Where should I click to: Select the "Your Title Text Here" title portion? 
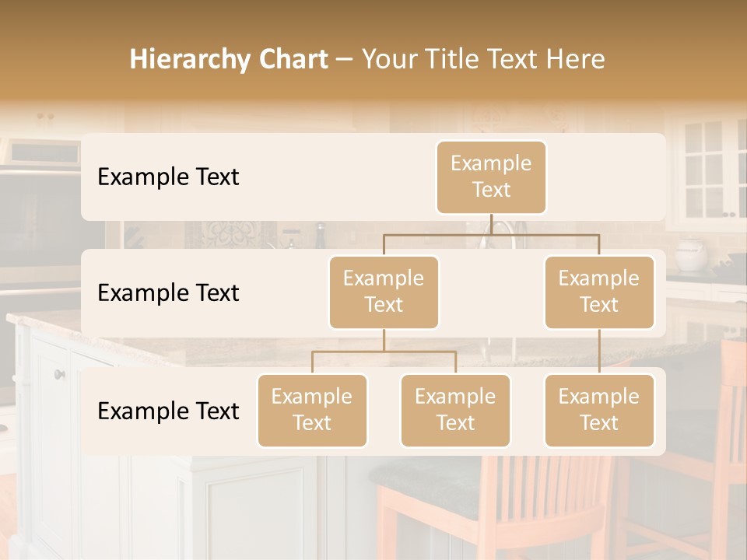pyautogui.click(x=482, y=59)
